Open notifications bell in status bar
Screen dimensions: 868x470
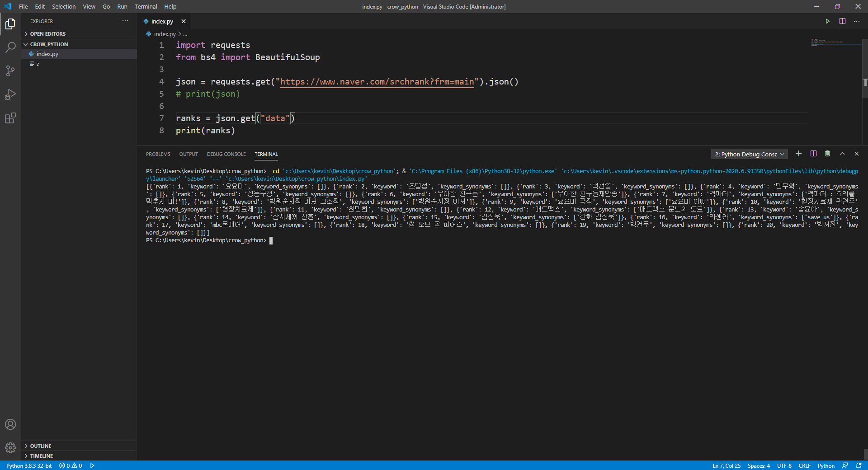coord(859,465)
